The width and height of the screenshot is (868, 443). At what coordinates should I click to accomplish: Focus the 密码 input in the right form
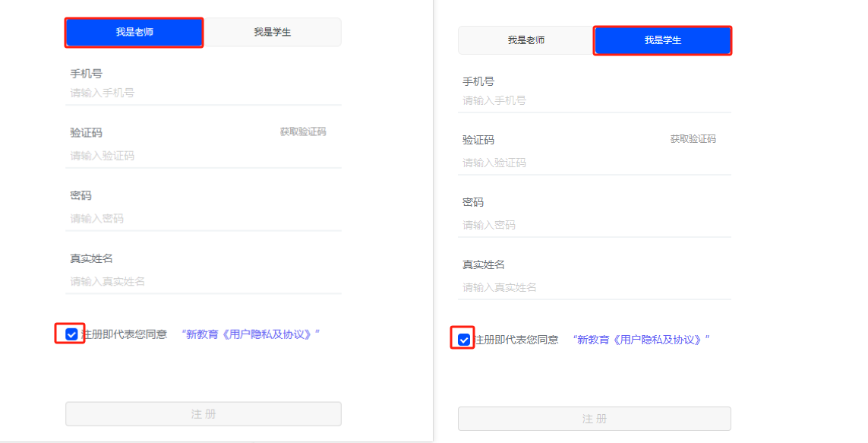tap(595, 225)
